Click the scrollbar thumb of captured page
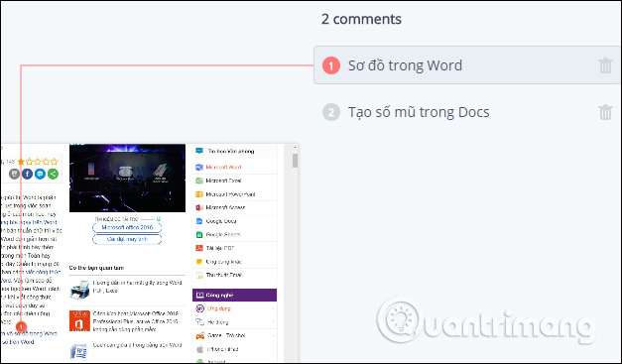The height and width of the screenshot is (364, 622). [295, 161]
